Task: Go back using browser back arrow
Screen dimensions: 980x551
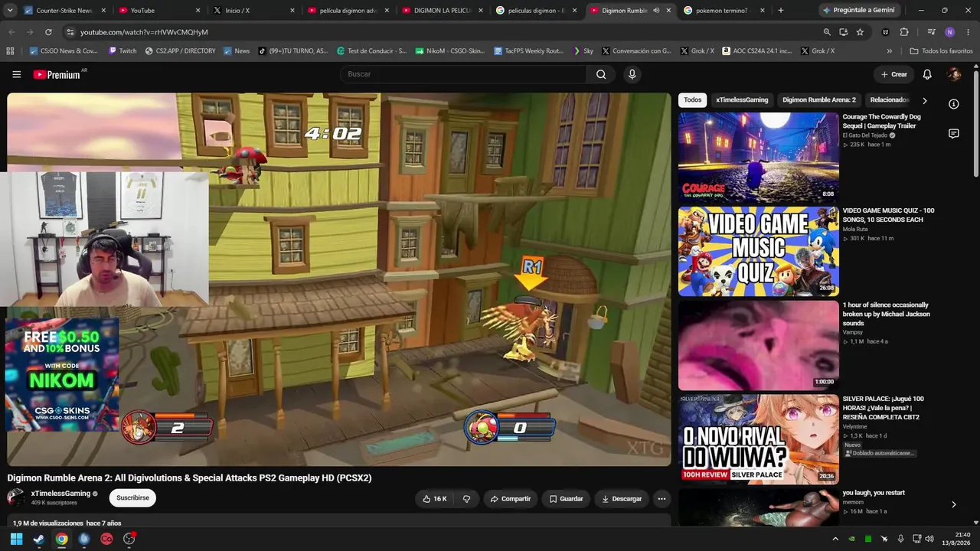Action: 11,32
